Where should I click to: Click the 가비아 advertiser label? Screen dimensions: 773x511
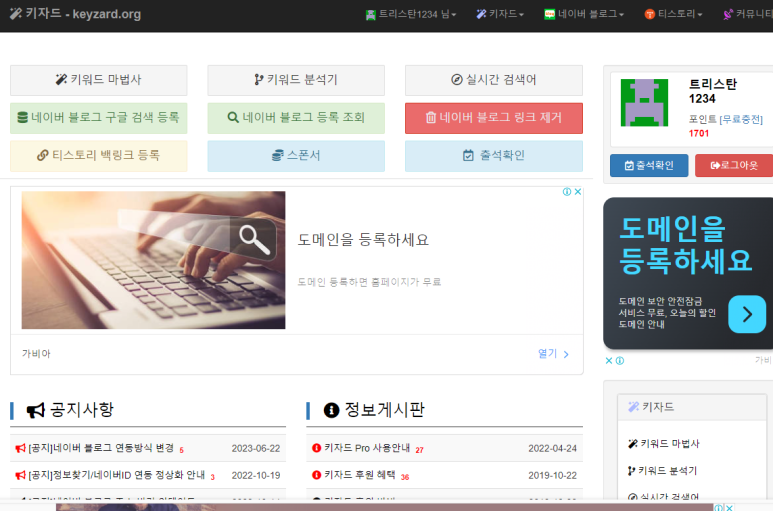pos(36,353)
